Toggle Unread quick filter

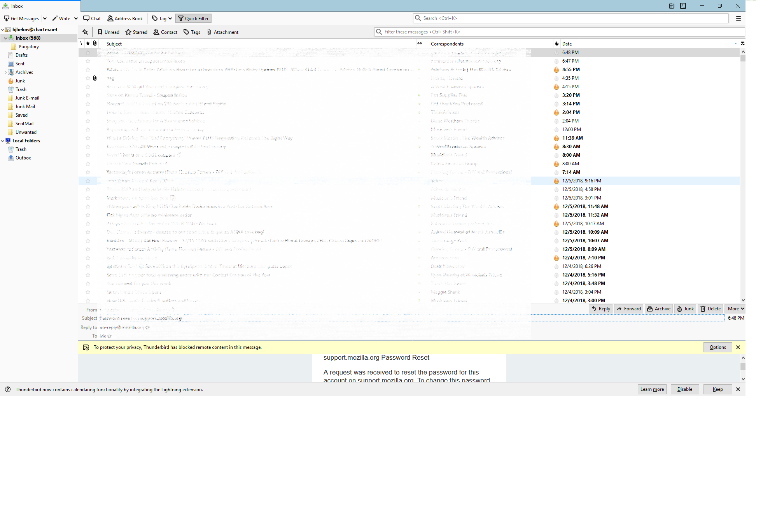[x=108, y=32]
